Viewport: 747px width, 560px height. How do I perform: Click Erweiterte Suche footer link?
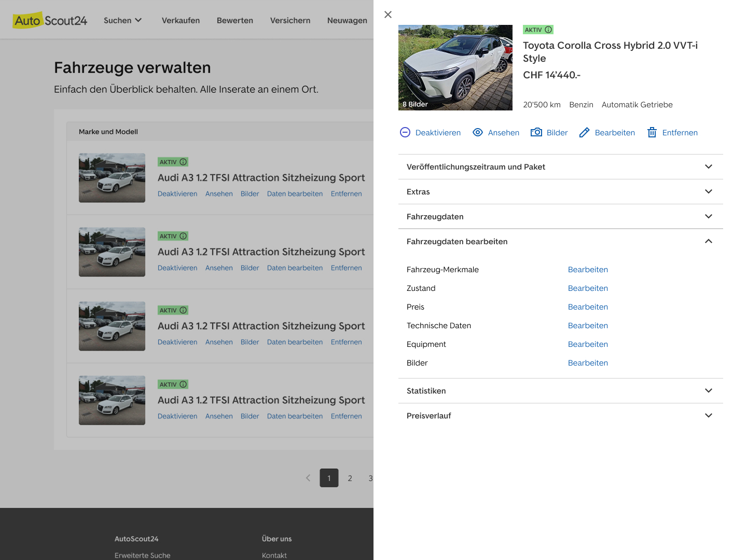[143, 555]
